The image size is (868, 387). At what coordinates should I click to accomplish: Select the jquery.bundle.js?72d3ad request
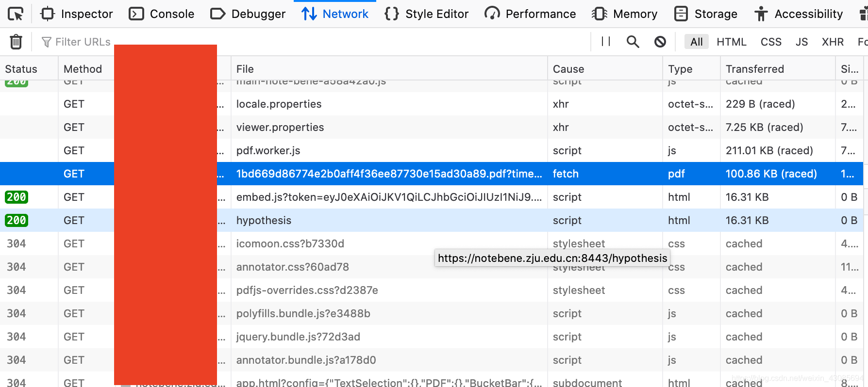[432, 337]
